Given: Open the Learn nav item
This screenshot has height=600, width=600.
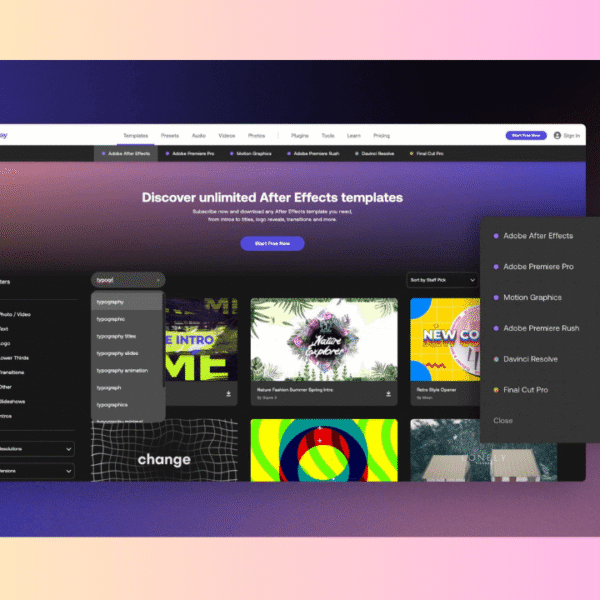Looking at the screenshot, I should (354, 135).
